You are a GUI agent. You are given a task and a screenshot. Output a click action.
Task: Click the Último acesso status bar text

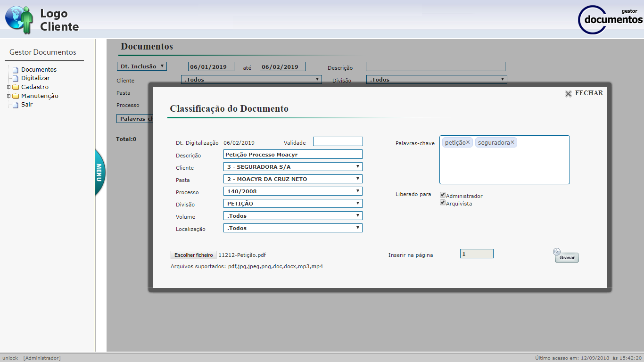[589, 358]
